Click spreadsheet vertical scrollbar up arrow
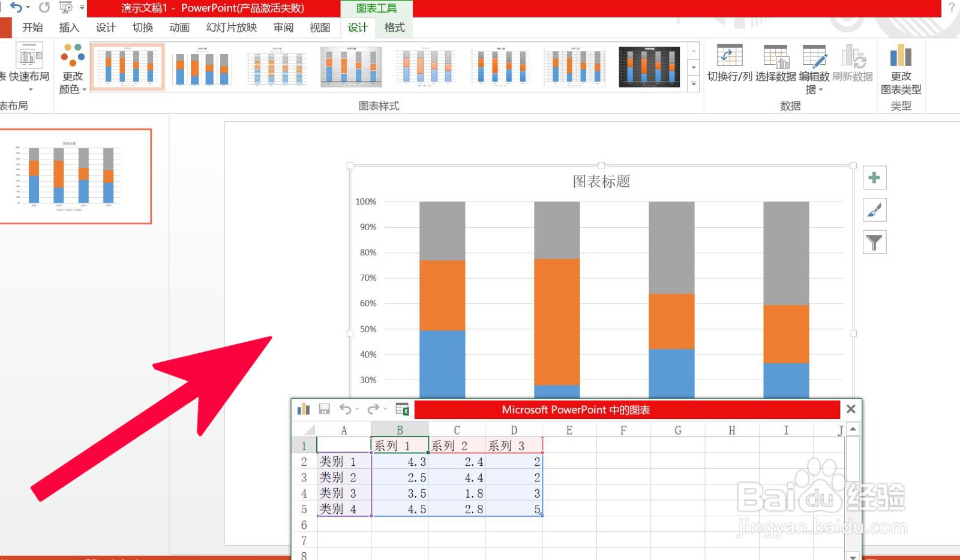 tap(853, 429)
